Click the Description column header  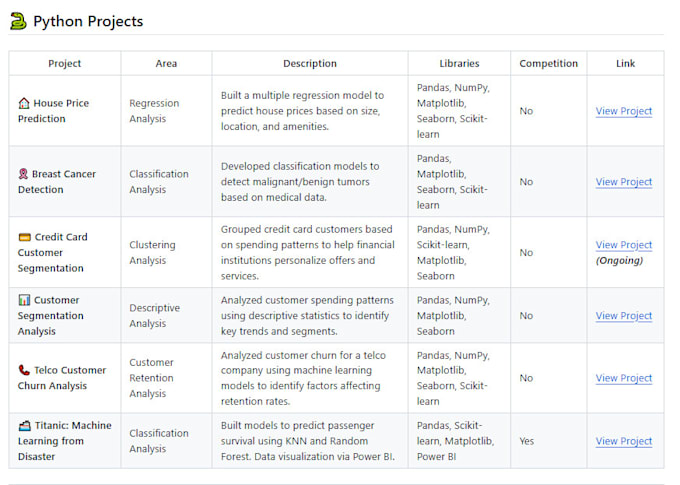pos(310,63)
